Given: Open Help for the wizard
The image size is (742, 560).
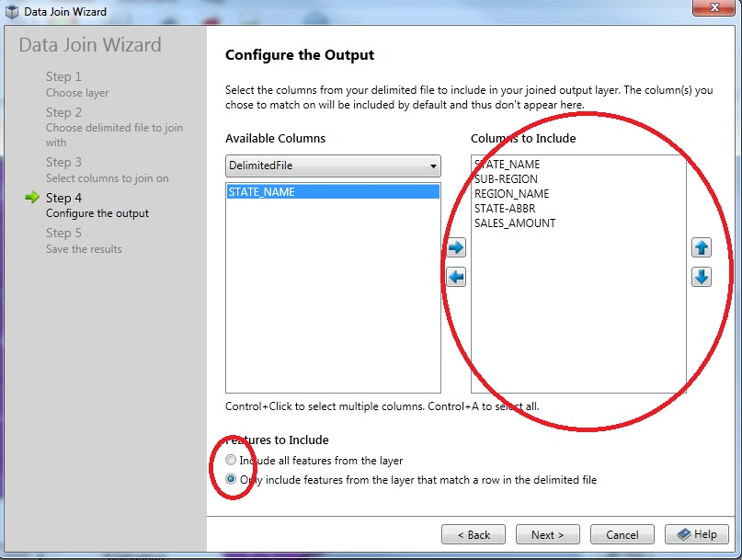Looking at the screenshot, I should pos(696,534).
